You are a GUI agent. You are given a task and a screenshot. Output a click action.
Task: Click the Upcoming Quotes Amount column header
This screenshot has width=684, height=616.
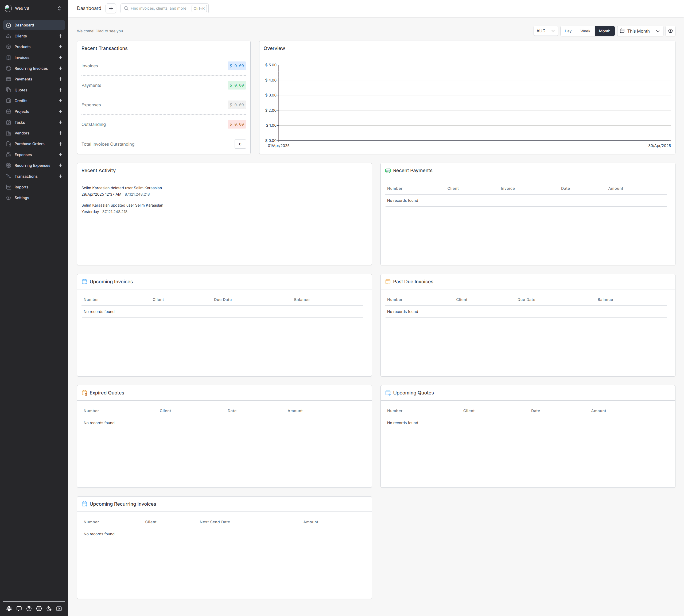point(598,411)
